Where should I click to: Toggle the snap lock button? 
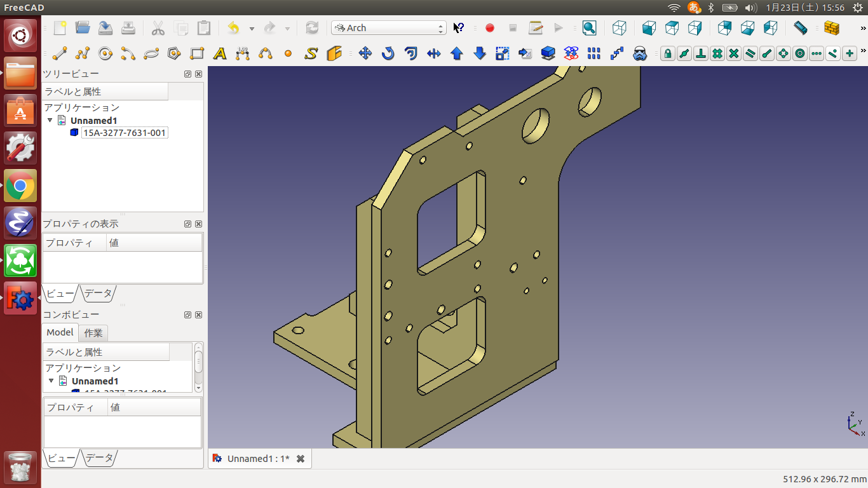tap(667, 54)
